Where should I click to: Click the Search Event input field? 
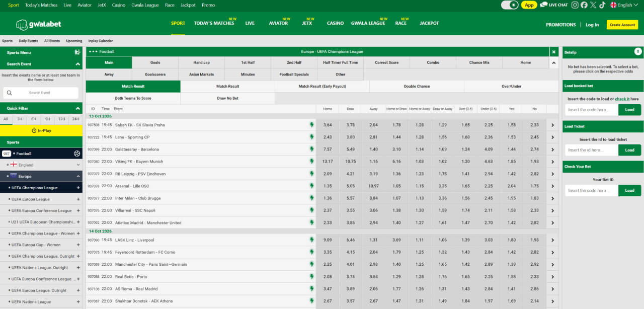(x=41, y=93)
